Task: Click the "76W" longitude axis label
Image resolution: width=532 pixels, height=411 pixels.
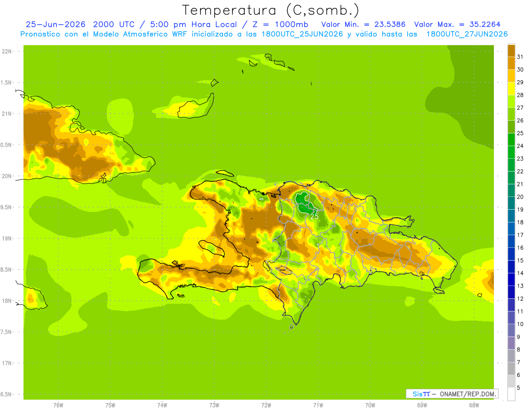Action: tap(58, 405)
